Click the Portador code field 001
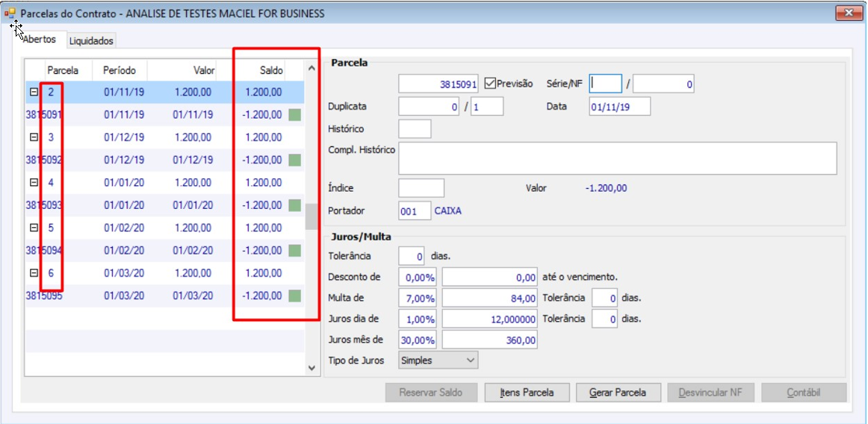Image resolution: width=868 pixels, height=424 pixels. [415, 211]
